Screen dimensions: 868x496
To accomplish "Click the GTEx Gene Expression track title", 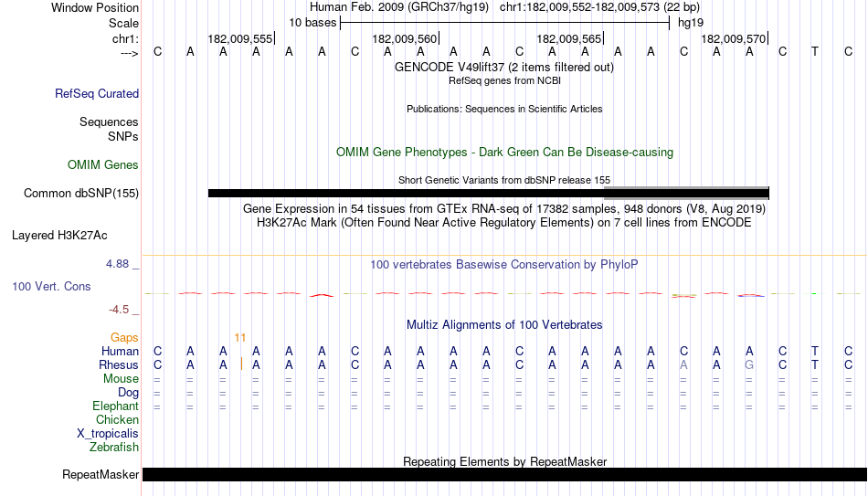I will point(504,208).
